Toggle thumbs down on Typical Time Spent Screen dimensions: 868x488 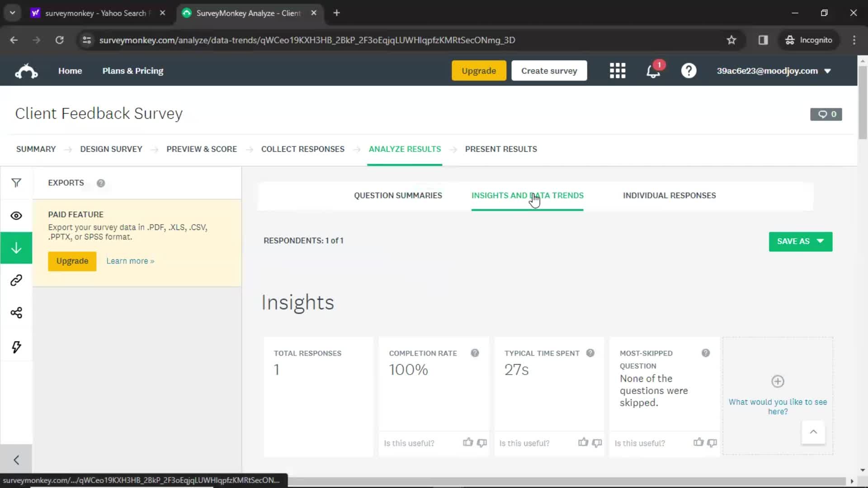[596, 443]
